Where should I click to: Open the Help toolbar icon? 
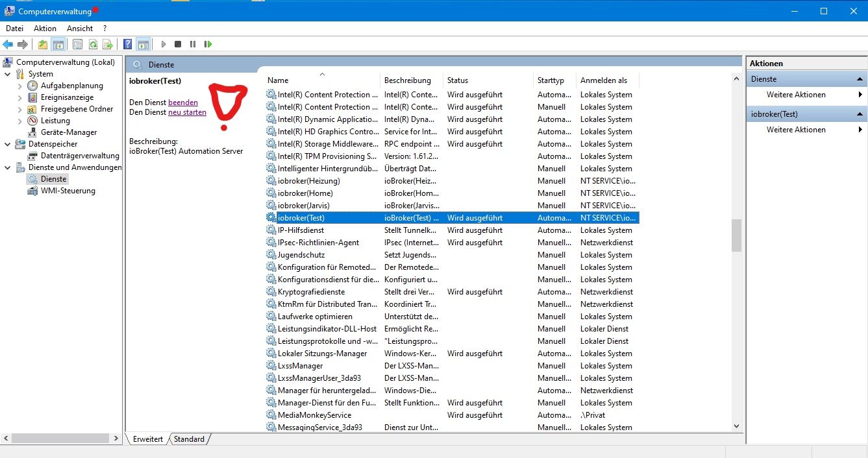tap(127, 44)
